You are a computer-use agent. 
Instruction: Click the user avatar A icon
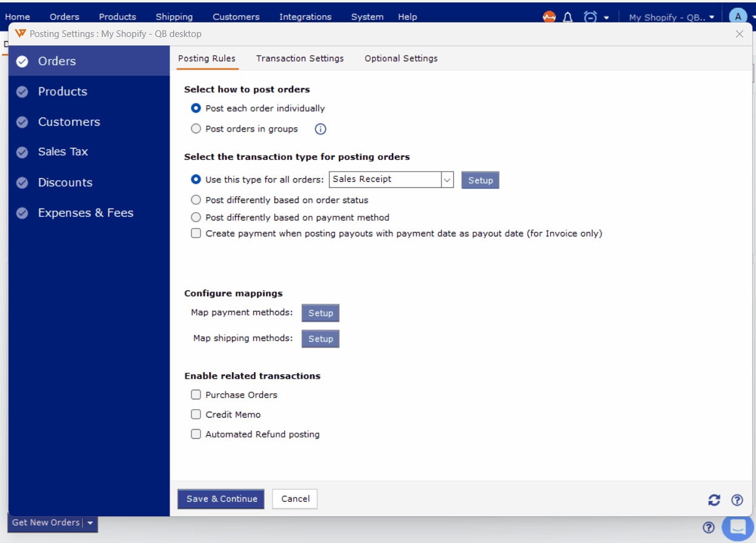(x=737, y=16)
